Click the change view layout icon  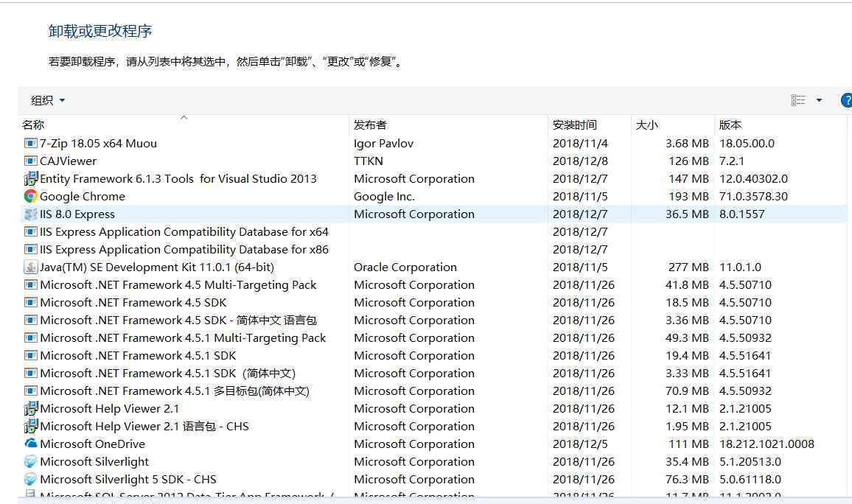[x=798, y=100]
